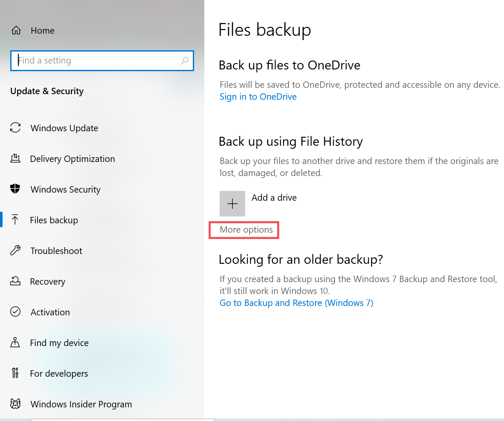
Task: Click Looking for an older backup heading
Action: point(301,260)
